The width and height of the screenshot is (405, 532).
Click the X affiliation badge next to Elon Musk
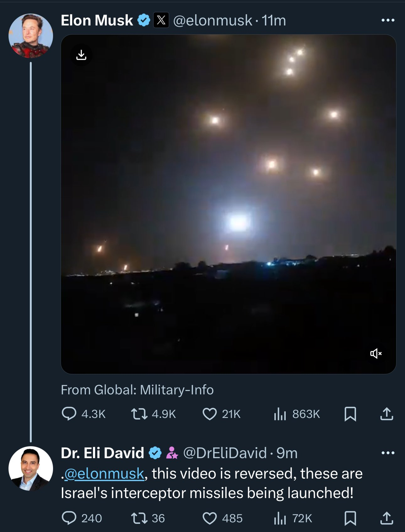point(161,20)
